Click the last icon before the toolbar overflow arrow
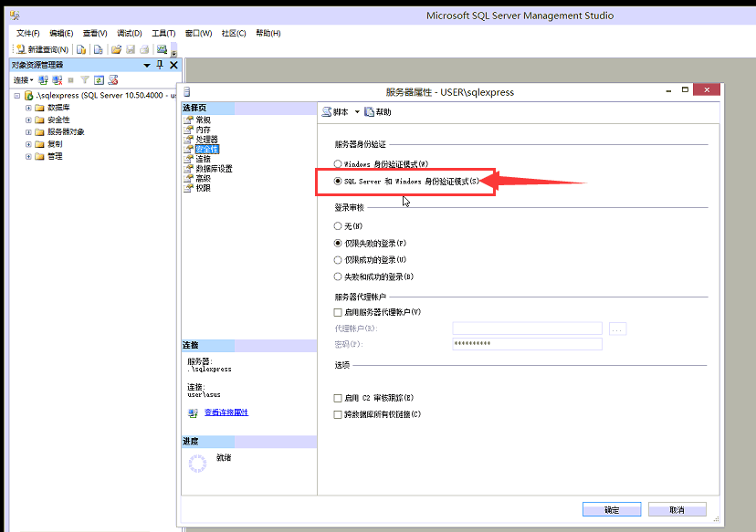Screen dimensions: 756x532 (162, 49)
